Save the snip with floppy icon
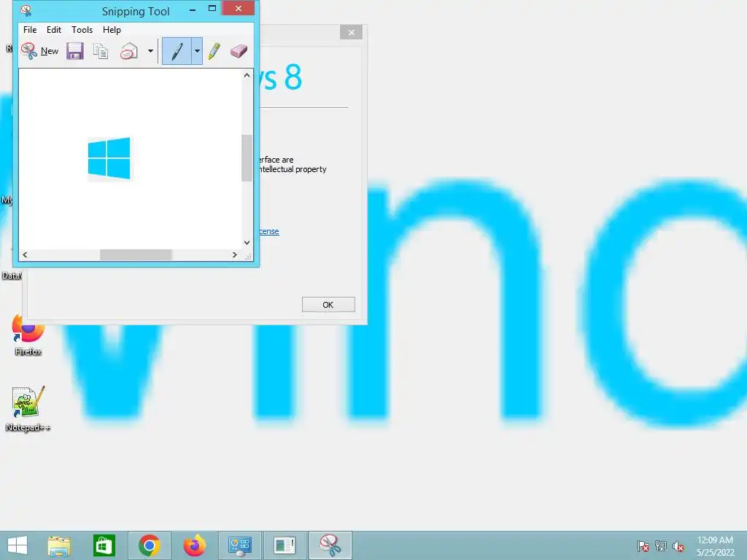 pos(75,51)
